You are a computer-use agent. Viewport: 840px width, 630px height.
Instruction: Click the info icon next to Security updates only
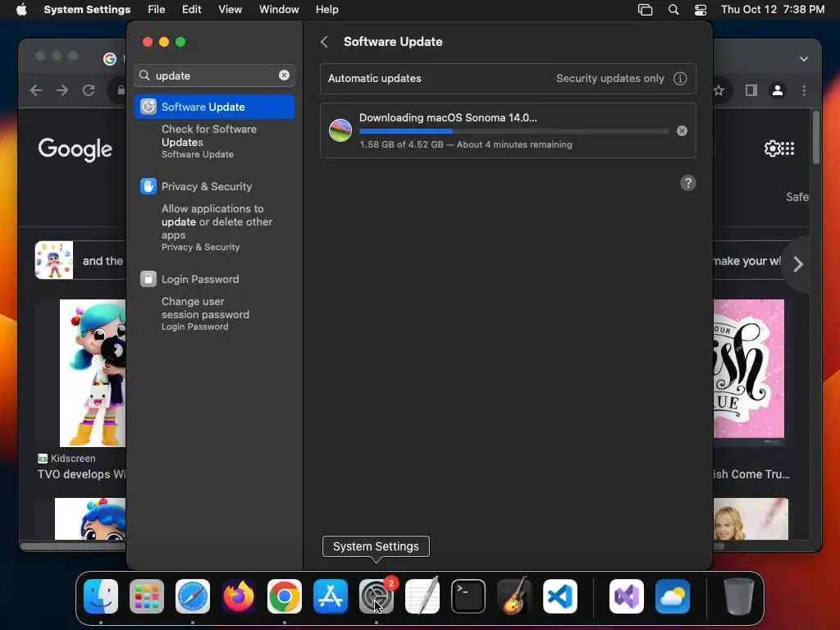click(x=680, y=78)
